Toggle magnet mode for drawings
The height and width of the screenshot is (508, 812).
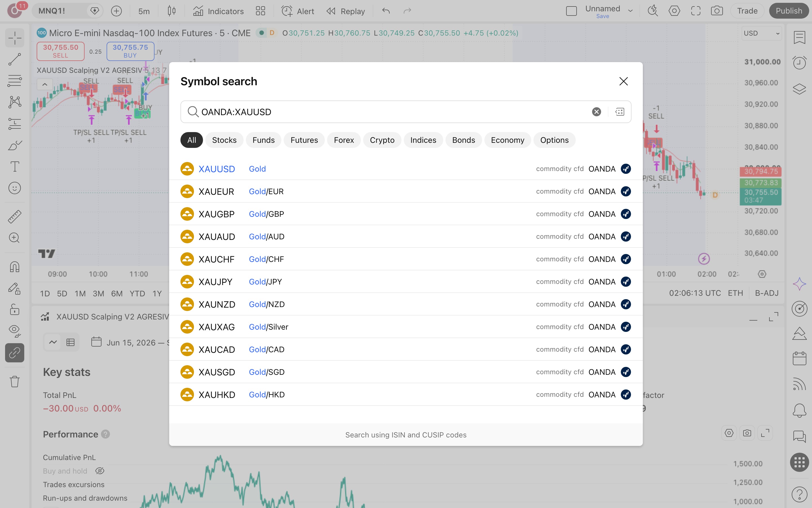click(x=14, y=267)
